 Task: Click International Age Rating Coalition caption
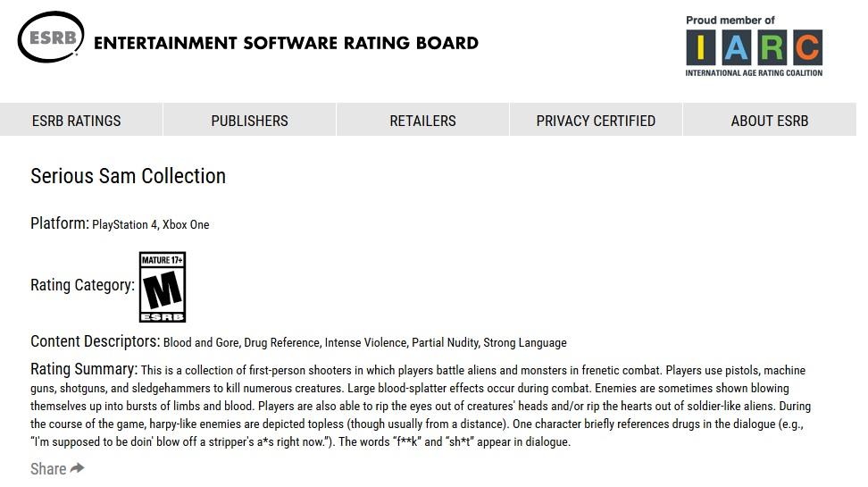pos(754,72)
